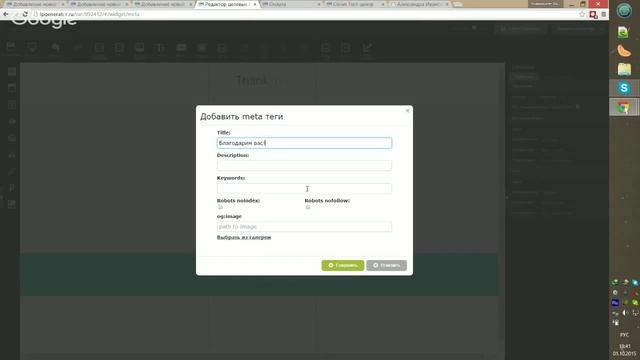Switch to the first 'Добавление' browser tab
640x360 pixels.
(34, 4)
